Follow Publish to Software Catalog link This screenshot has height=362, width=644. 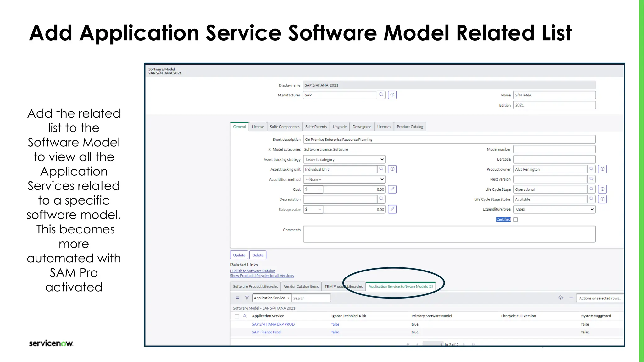253,271
